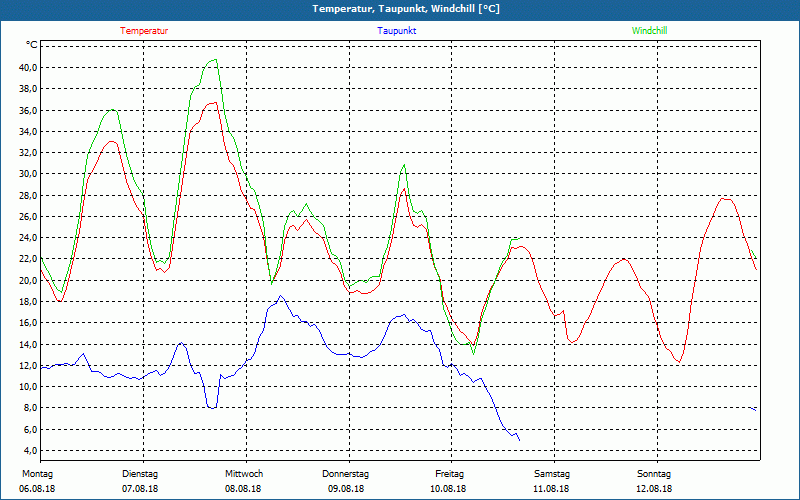Click the 10.08.18 date label
This screenshot has width=800, height=500.
[x=448, y=489]
